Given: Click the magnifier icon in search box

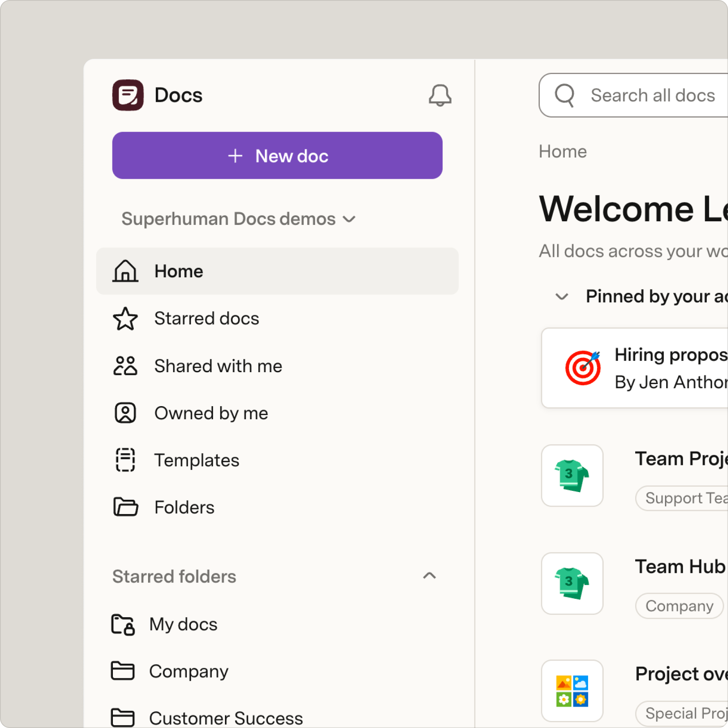Looking at the screenshot, I should tap(565, 95).
